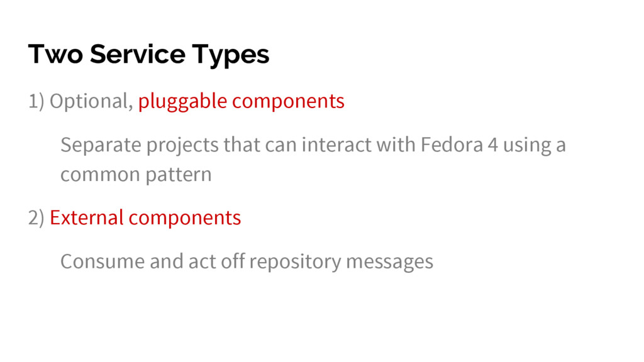The width and height of the screenshot is (644, 362).
Task: Click the 'Two Service Types' slide title
Action: [148, 55]
